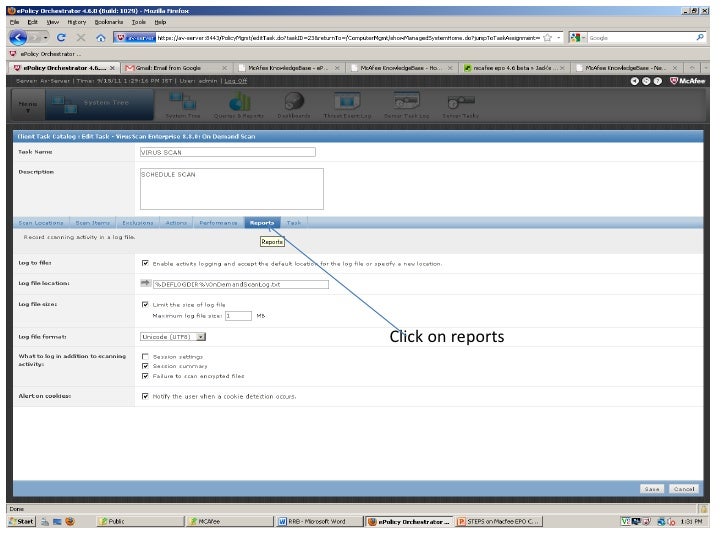Open the back/forward history dropdown arrow

pyautogui.click(x=46, y=38)
